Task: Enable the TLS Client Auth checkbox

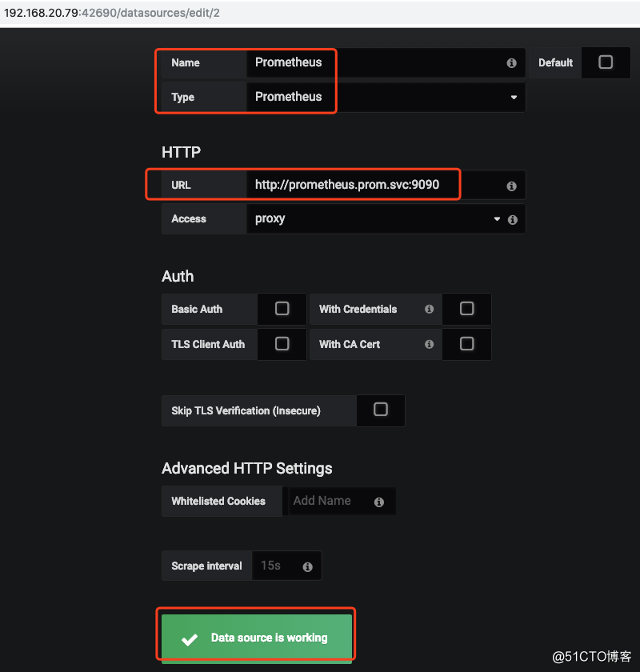Action: pos(282,344)
